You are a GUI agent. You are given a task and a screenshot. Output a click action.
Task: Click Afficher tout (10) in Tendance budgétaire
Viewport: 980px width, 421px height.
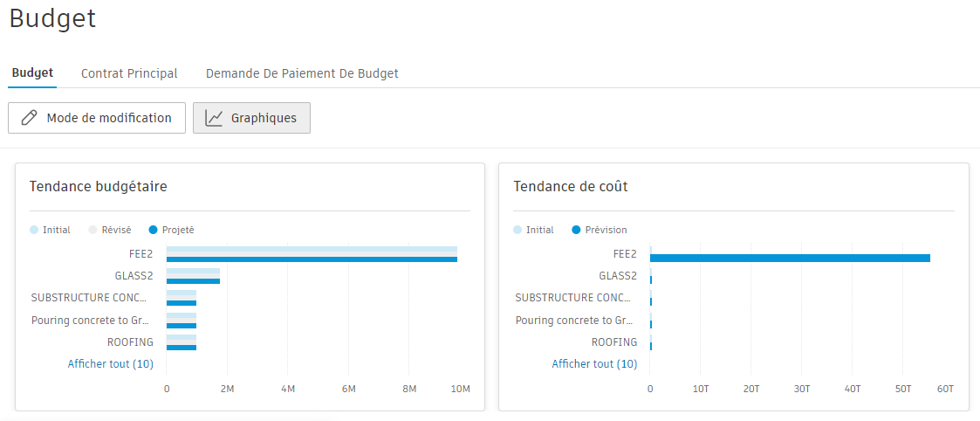tap(111, 363)
